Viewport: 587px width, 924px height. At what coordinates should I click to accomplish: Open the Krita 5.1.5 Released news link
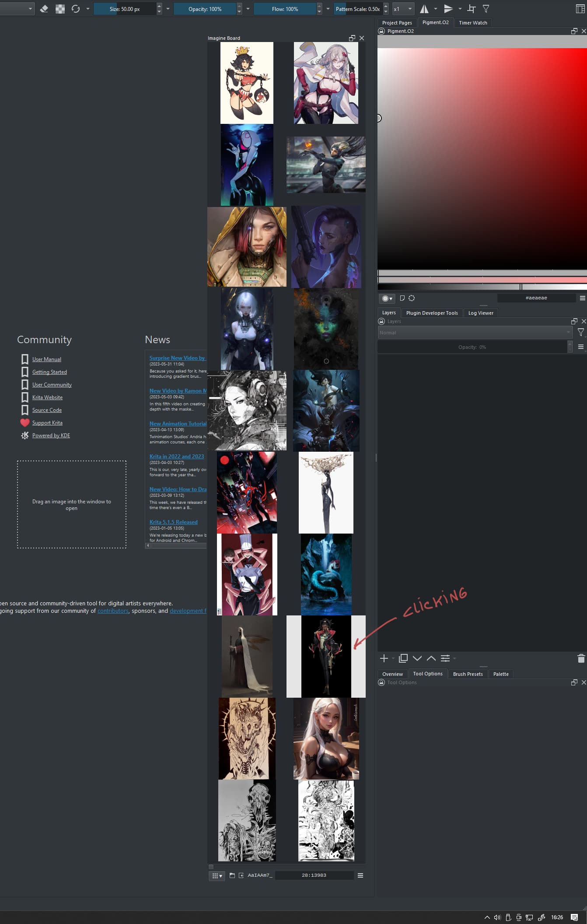coord(174,522)
